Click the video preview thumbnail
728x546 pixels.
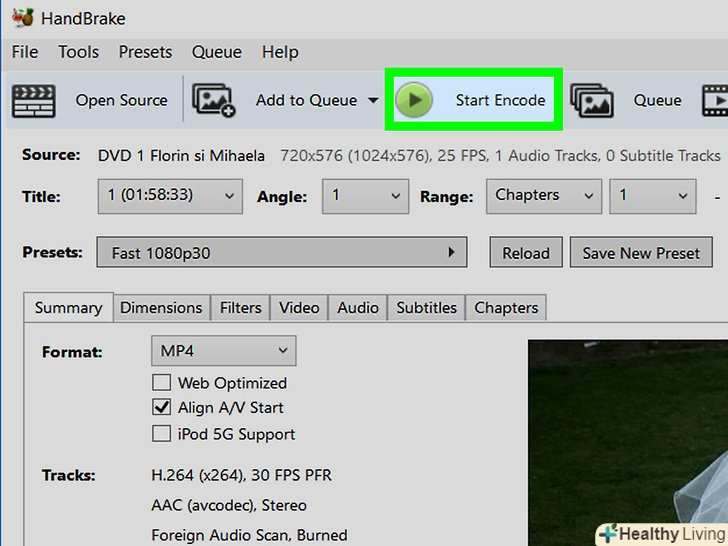point(628,443)
